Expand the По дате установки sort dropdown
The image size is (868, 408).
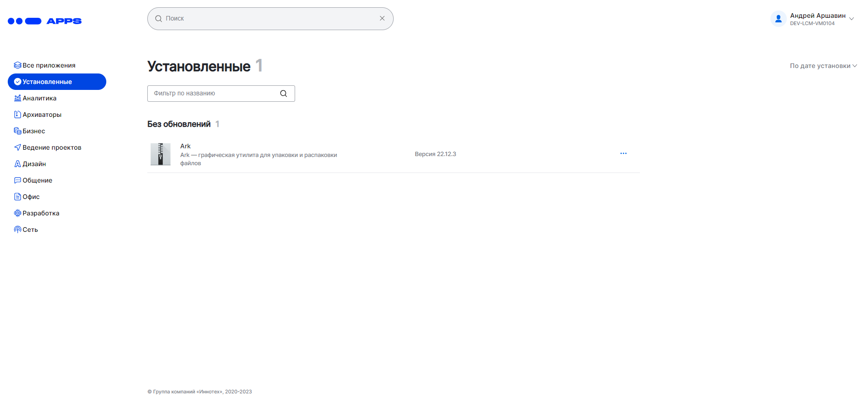tap(823, 66)
